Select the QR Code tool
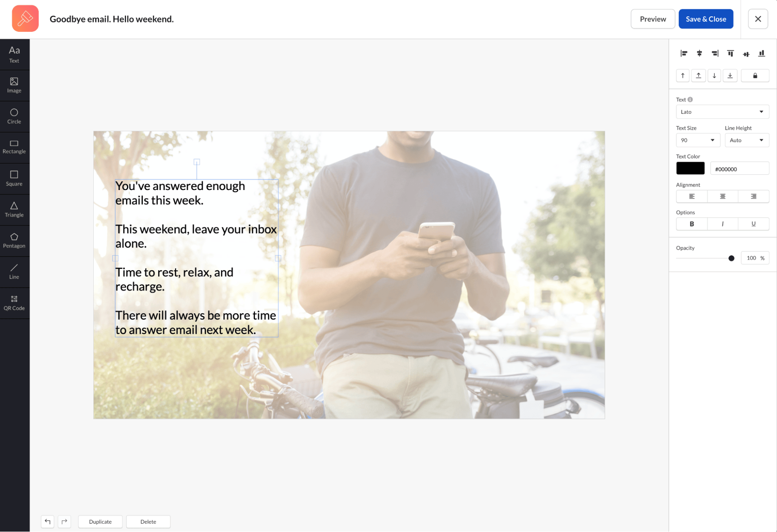 click(x=14, y=303)
